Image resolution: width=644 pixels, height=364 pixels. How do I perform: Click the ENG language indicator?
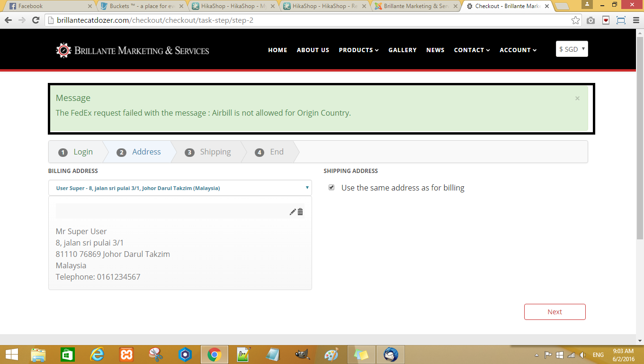[598, 355]
